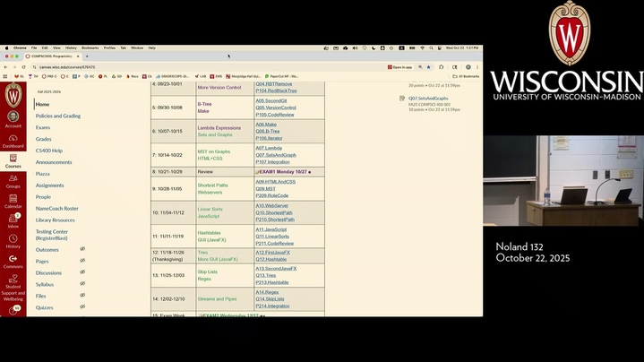This screenshot has height=362, width=644.
Task: Open Chrome extensions puzzle icon
Action: [x=442, y=67]
